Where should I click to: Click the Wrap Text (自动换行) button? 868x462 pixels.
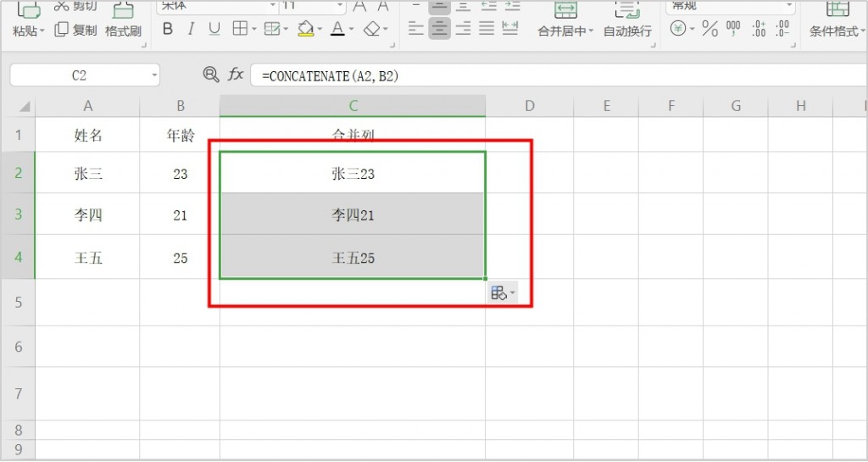point(627,31)
